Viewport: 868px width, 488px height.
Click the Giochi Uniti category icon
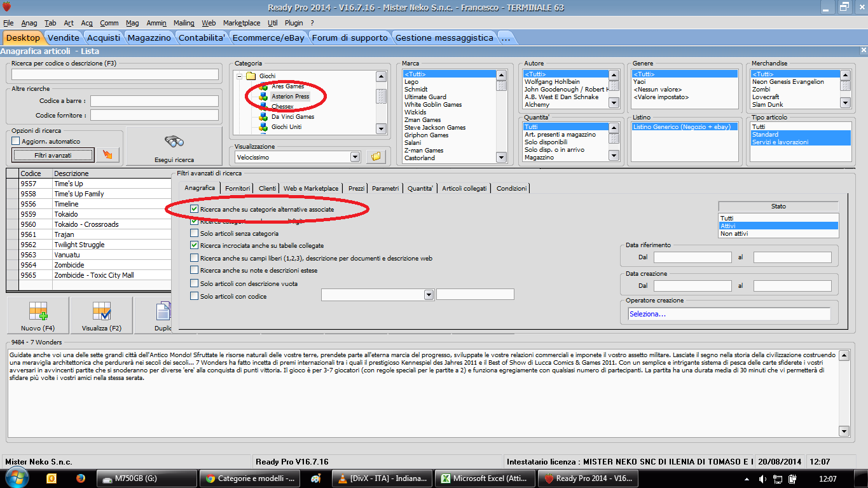tap(263, 127)
